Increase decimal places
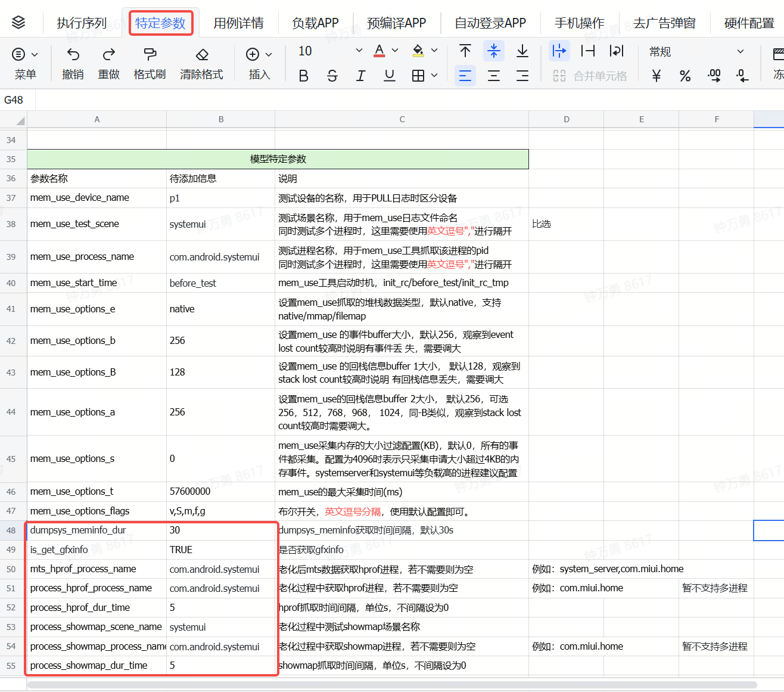 coord(714,76)
